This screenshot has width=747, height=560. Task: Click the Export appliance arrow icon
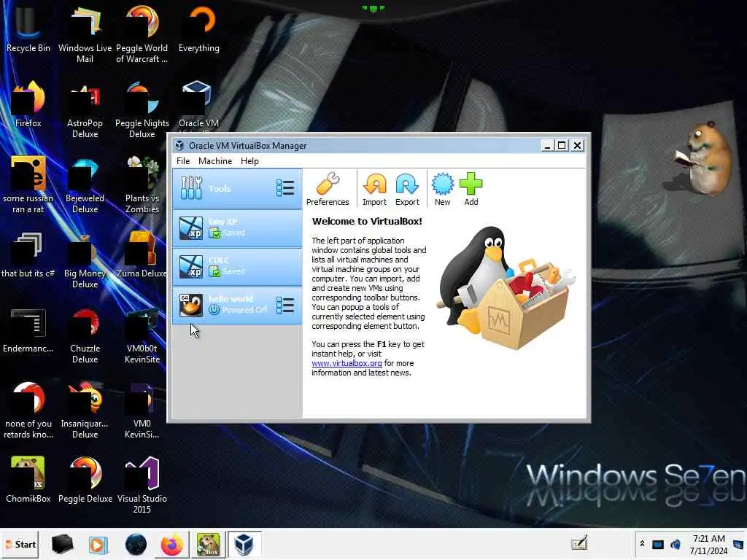407,189
